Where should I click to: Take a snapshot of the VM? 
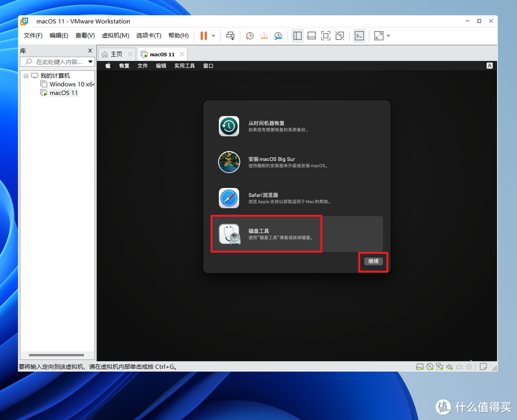point(249,35)
